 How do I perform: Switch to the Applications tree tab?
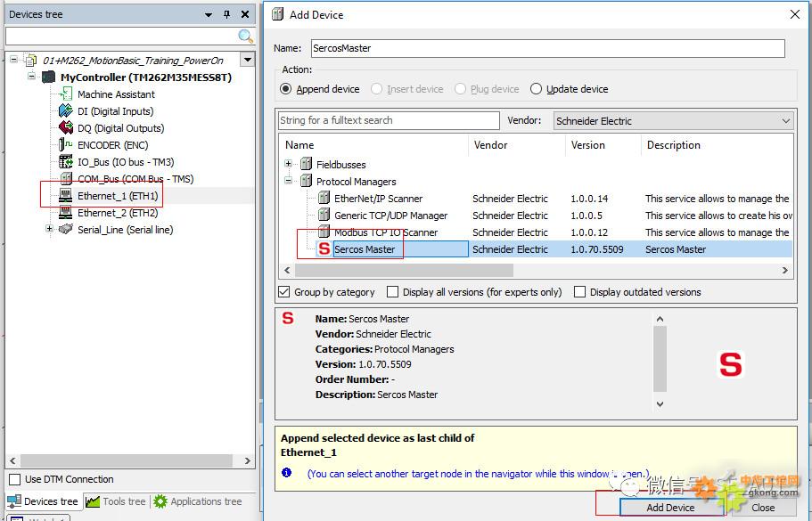[198, 501]
